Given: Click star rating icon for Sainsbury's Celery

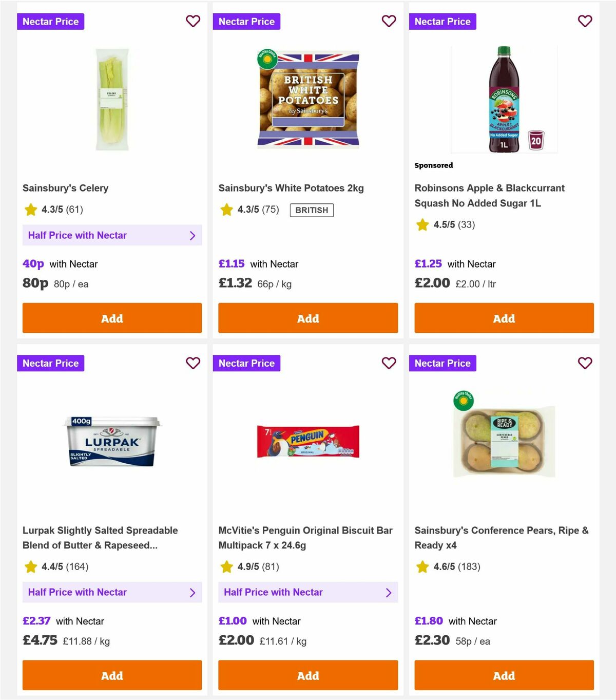Looking at the screenshot, I should click(31, 210).
